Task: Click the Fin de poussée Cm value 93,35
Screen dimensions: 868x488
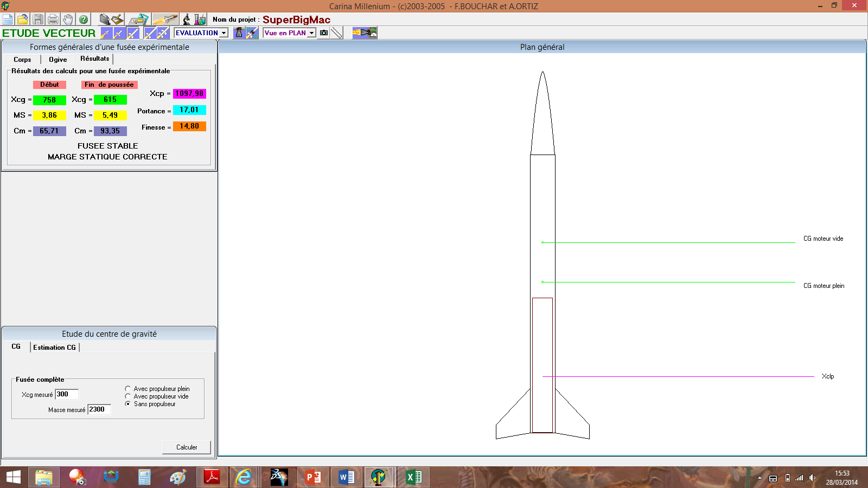Action: tap(110, 131)
